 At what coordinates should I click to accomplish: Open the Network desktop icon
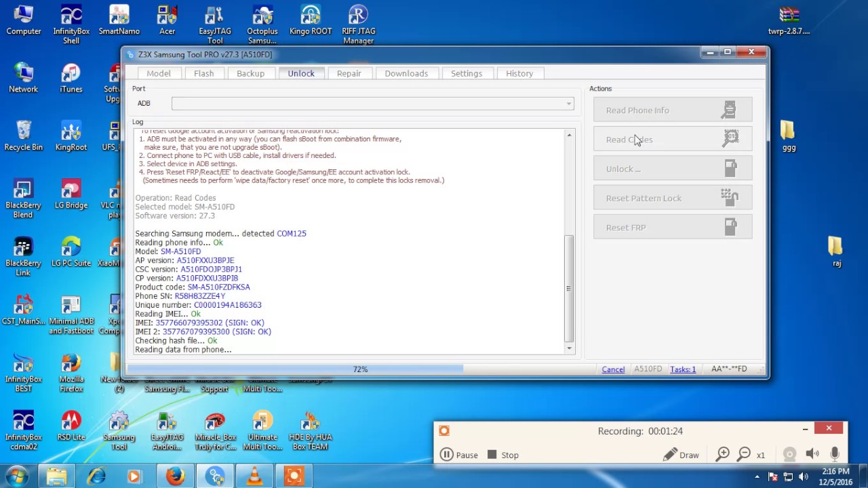pyautogui.click(x=24, y=78)
